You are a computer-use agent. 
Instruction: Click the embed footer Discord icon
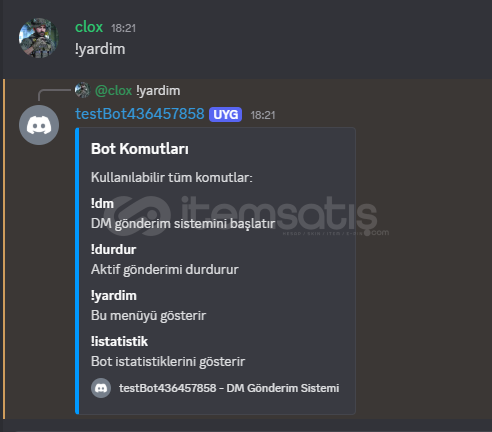click(x=101, y=388)
